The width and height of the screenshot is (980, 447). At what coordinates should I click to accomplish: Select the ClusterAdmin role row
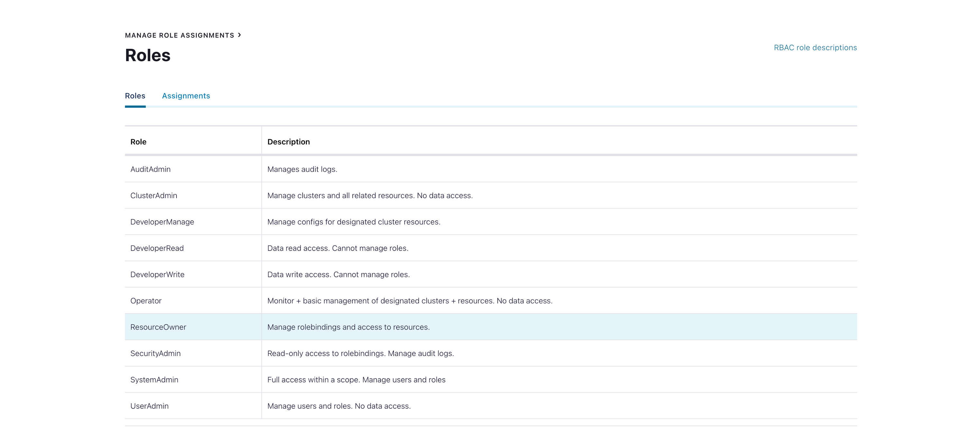coord(154,196)
